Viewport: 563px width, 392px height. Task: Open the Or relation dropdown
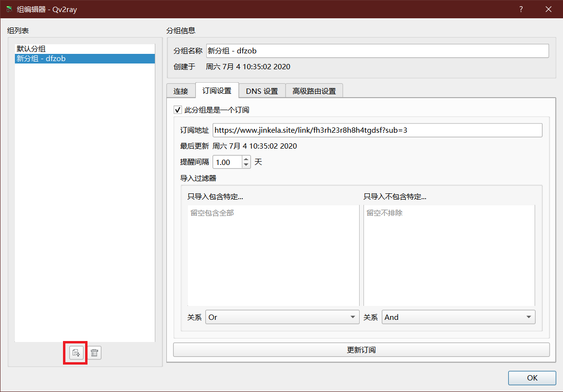point(282,317)
